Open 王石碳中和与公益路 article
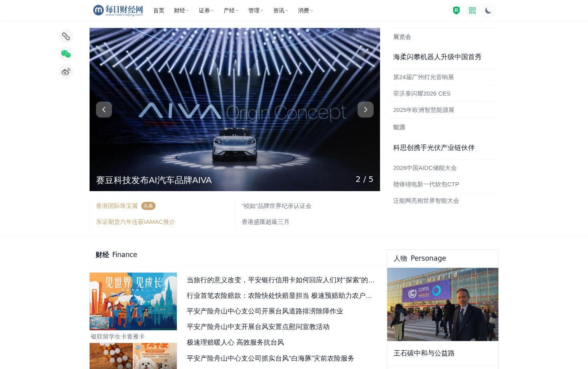 click(424, 353)
